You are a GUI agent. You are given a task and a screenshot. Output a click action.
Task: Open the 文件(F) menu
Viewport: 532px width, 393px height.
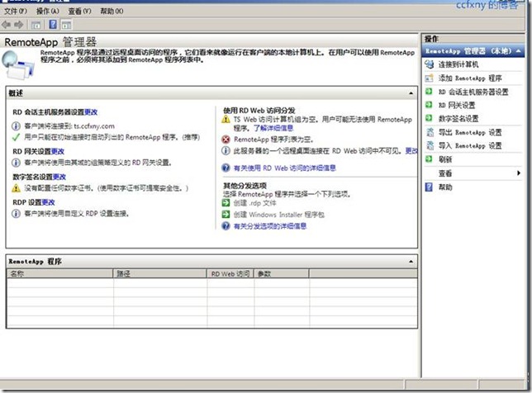[x=15, y=12]
